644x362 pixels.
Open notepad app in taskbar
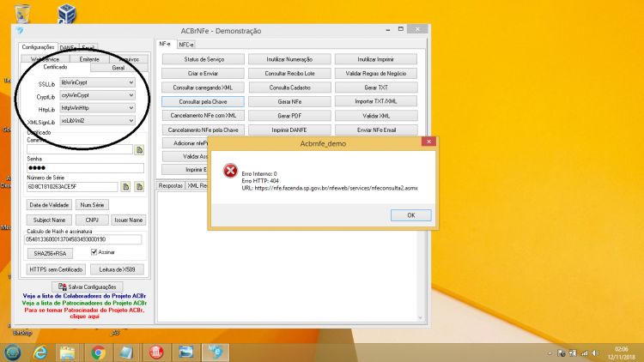coord(126,353)
